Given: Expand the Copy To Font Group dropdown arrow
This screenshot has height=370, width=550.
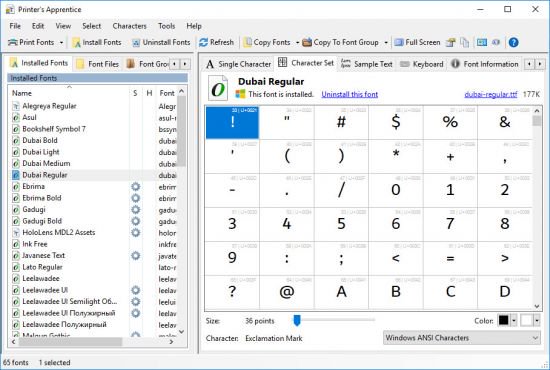Looking at the screenshot, I should (386, 43).
